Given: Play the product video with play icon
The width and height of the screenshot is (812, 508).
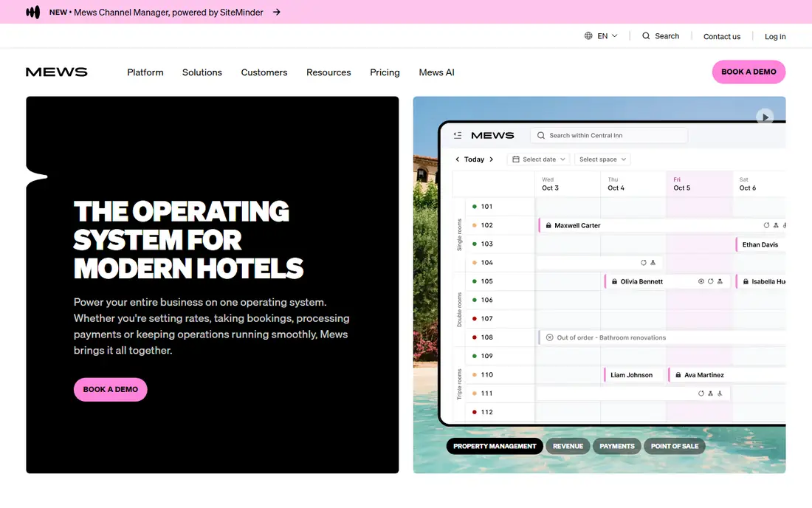Looking at the screenshot, I should (765, 117).
